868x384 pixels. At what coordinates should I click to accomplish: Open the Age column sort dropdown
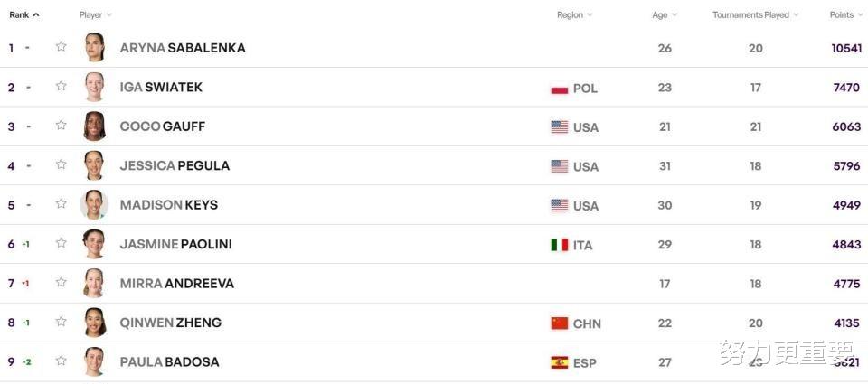(x=665, y=15)
